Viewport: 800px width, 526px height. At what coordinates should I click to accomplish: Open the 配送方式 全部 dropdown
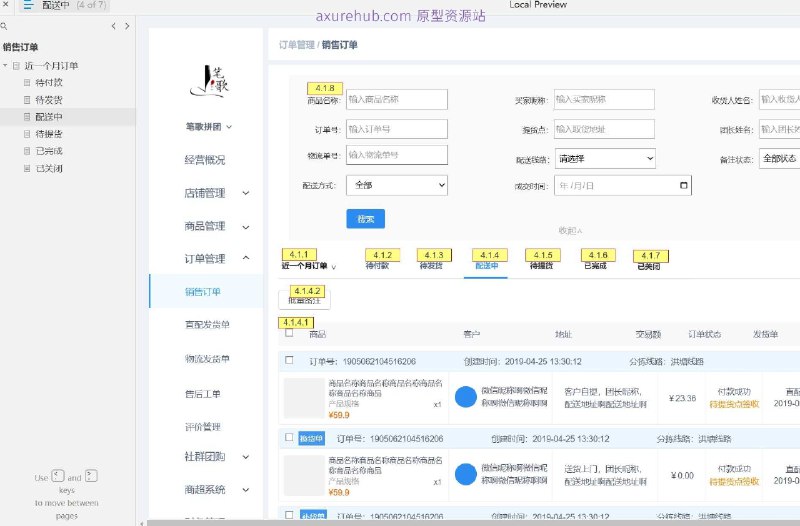397,185
